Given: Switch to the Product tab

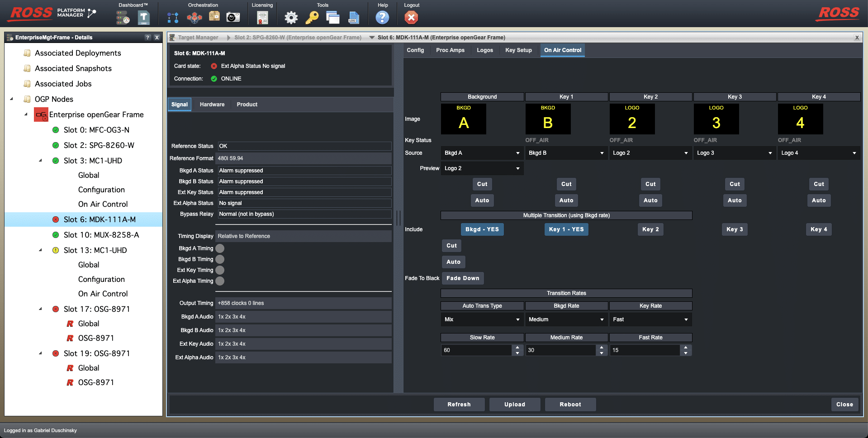Looking at the screenshot, I should (247, 105).
